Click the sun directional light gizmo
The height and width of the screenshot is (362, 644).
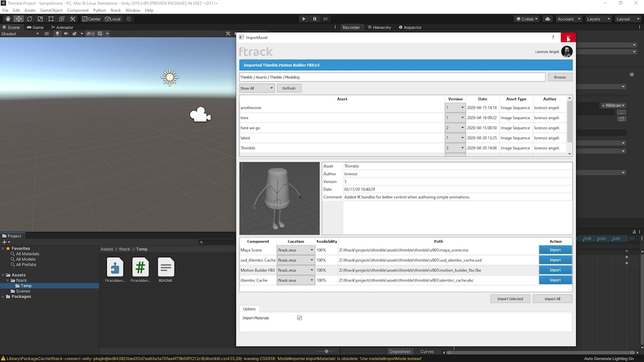tap(169, 77)
